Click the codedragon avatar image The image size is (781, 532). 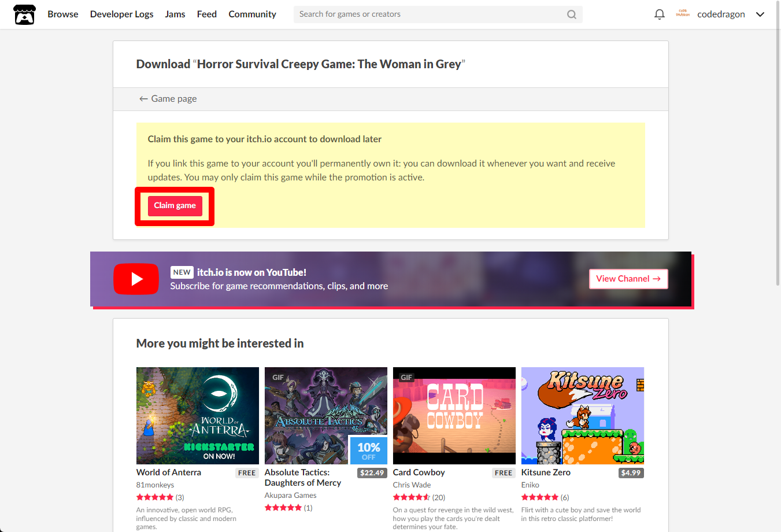(683, 14)
